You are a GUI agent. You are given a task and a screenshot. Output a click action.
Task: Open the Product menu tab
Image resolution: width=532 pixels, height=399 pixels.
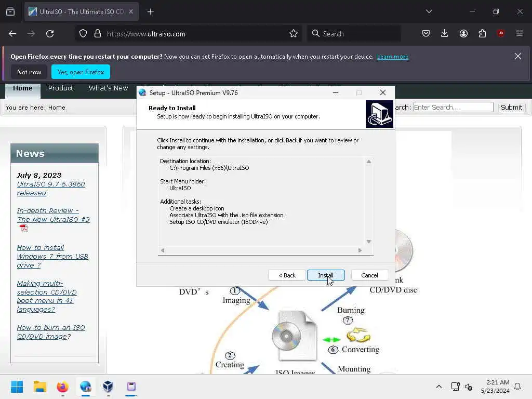point(61,88)
